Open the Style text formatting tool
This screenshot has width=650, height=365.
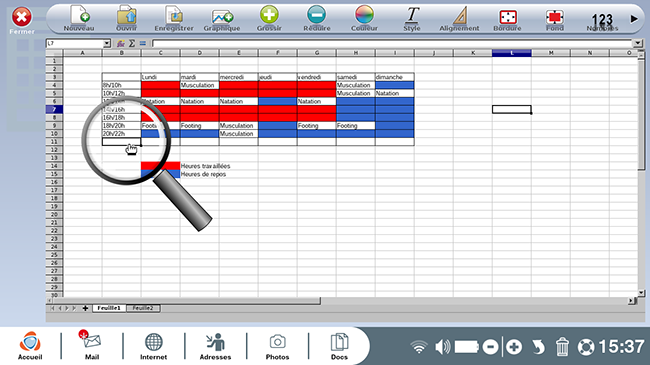coord(412,18)
